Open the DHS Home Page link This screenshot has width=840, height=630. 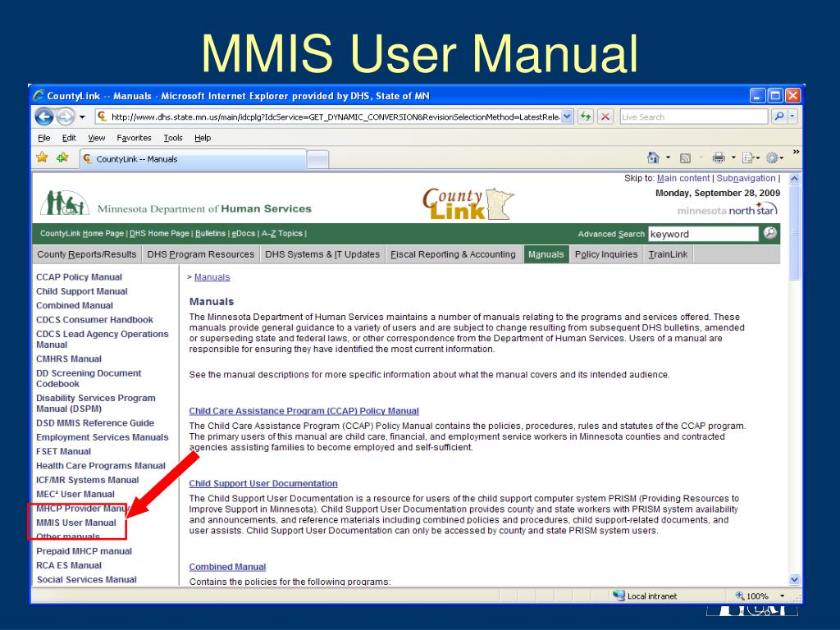click(159, 234)
